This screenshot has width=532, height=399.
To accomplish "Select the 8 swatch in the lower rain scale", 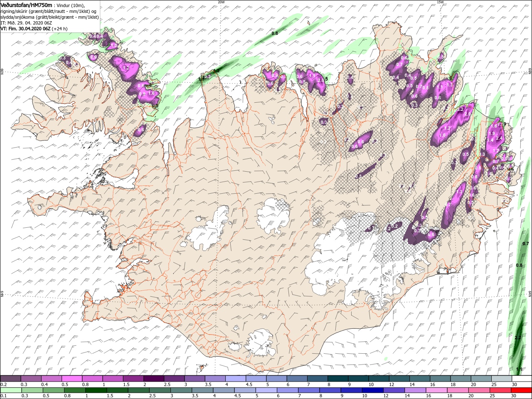I will pos(330,390).
